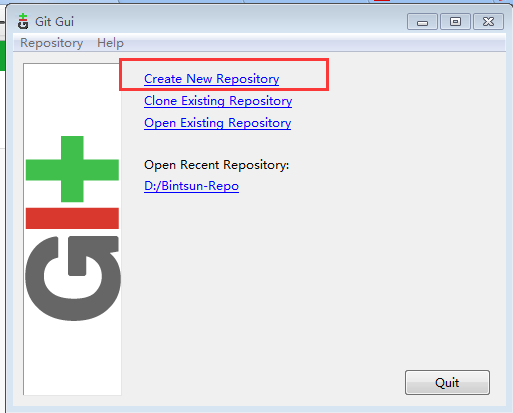Click the green plus sign in logo
513x413 pixels.
point(72,169)
